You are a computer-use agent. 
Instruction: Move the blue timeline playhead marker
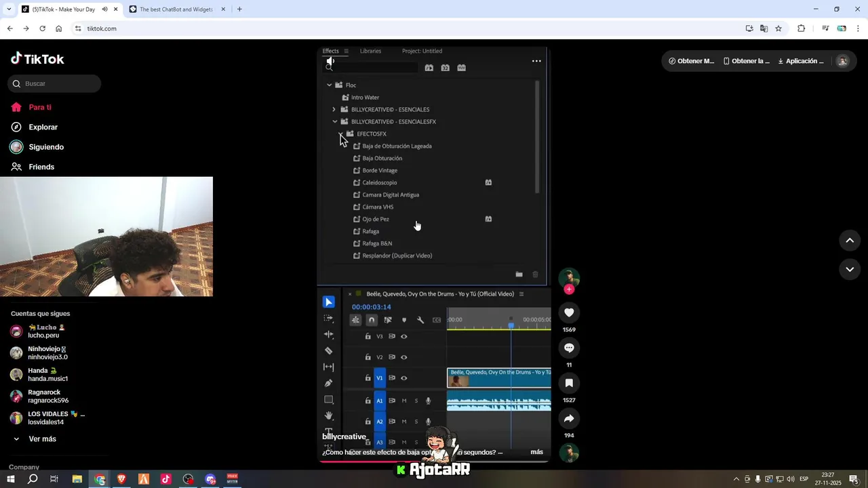(511, 326)
